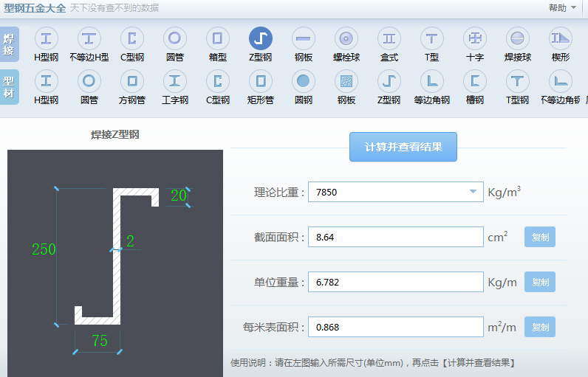The image size is (588, 377).
Task: Select 螺栓球 bolt ball icon
Action: point(346,38)
